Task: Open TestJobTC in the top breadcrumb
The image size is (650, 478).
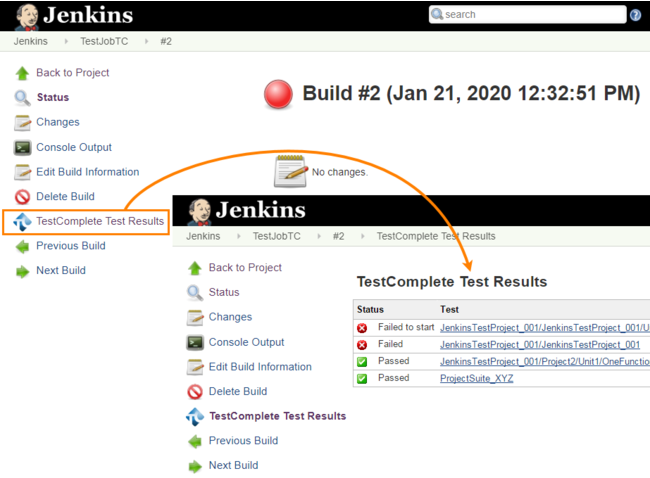Action: [x=104, y=41]
